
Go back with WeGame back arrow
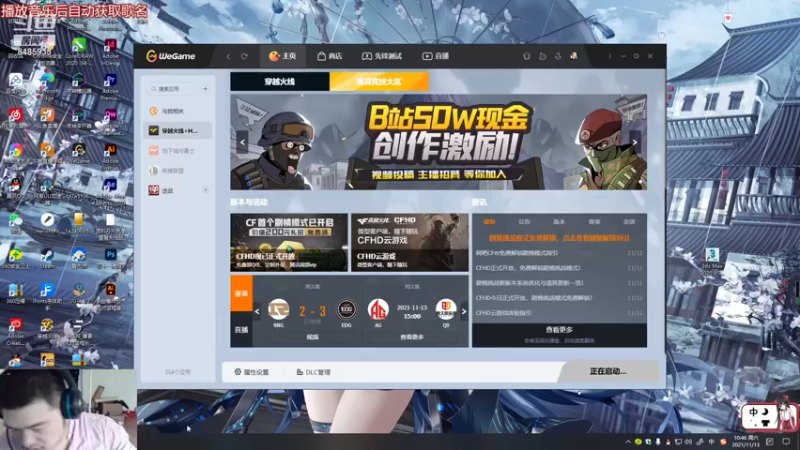pos(228,56)
